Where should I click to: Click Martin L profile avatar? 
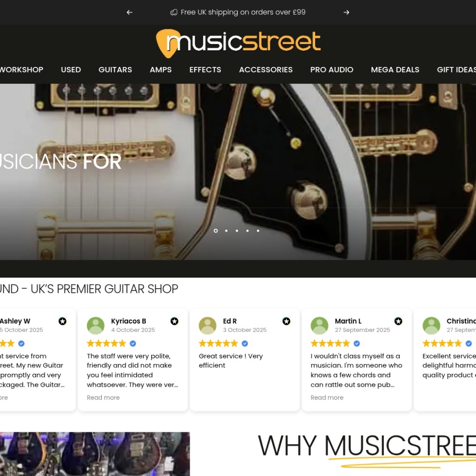click(x=319, y=326)
